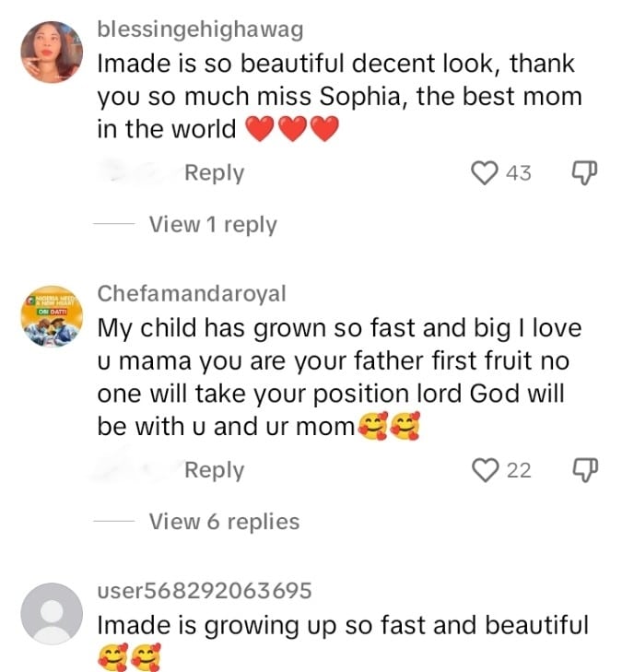Open user568292063695 username link
Screen dimensions: 622x672
(x=205, y=591)
